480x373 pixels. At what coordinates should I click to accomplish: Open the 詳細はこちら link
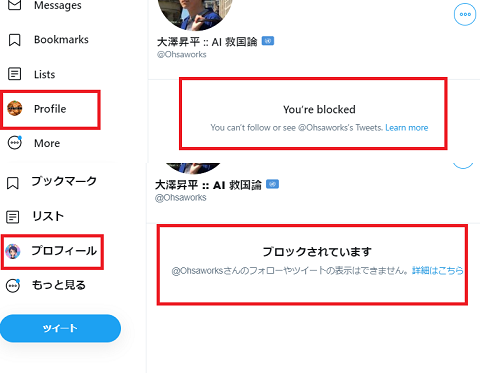pyautogui.click(x=438, y=270)
